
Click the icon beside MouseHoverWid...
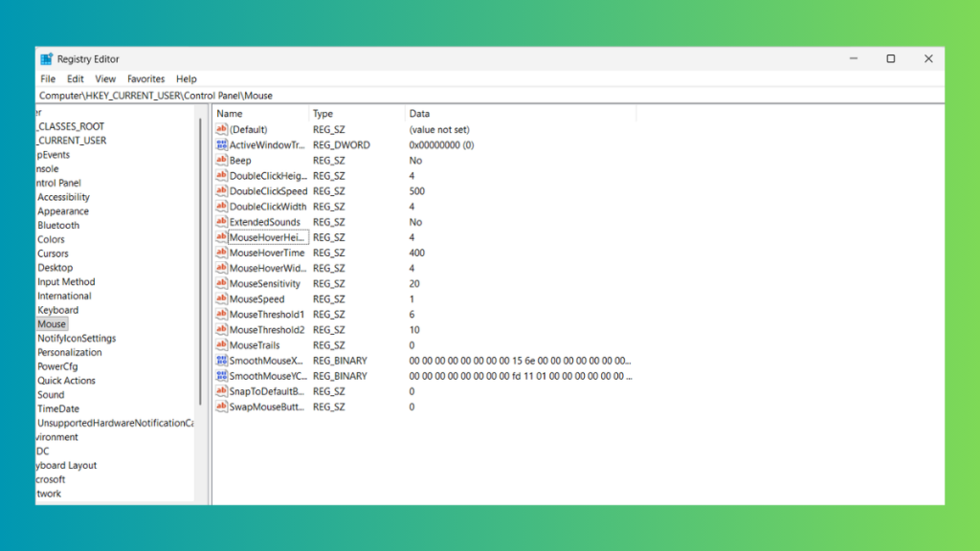point(221,268)
